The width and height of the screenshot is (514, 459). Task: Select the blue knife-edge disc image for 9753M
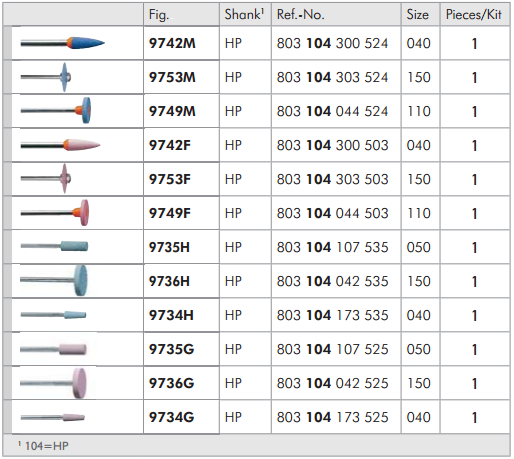(46, 77)
